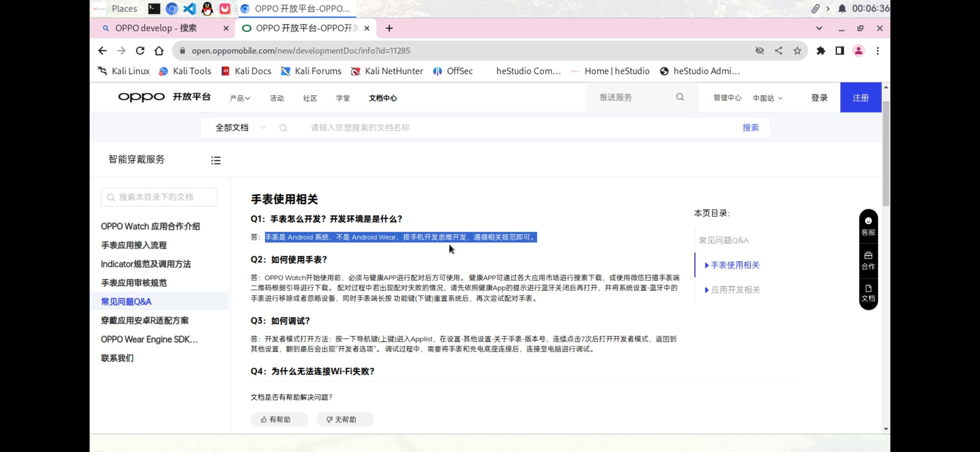Open Kali NetHunter bookmark
This screenshot has height=452, width=980.
point(387,71)
